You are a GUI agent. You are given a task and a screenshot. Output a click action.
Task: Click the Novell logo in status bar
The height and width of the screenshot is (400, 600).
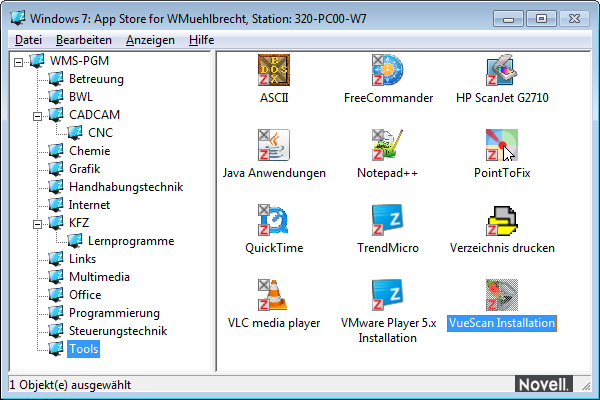point(544,384)
